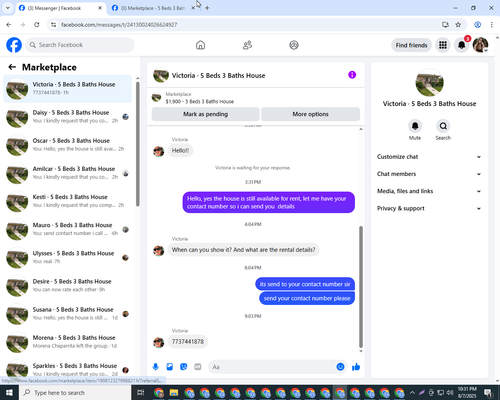Image resolution: width=500 pixels, height=400 pixels.
Task: Open the Menu grid icon
Action: [443, 45]
